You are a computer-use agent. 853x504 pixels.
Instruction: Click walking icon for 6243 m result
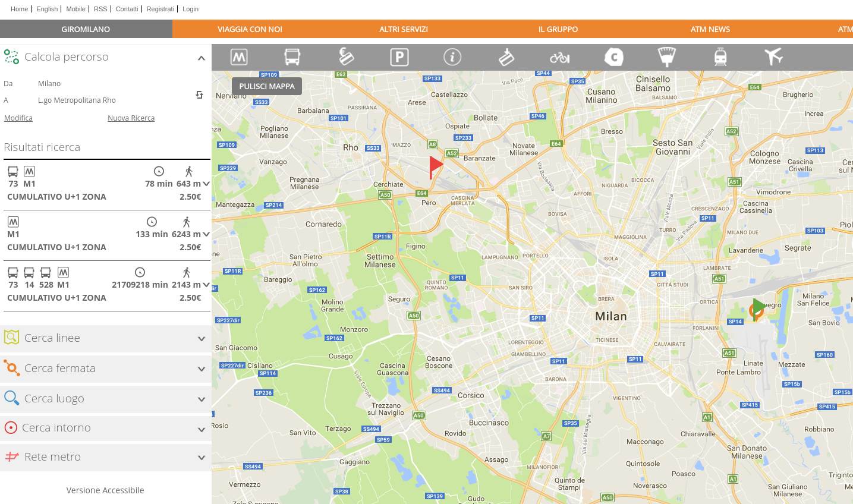[187, 222]
